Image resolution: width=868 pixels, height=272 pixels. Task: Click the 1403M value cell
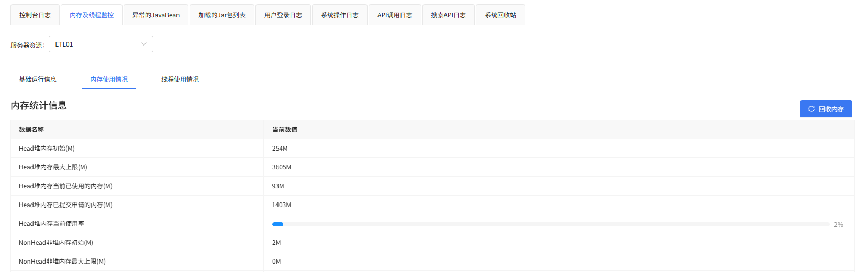coord(559,205)
